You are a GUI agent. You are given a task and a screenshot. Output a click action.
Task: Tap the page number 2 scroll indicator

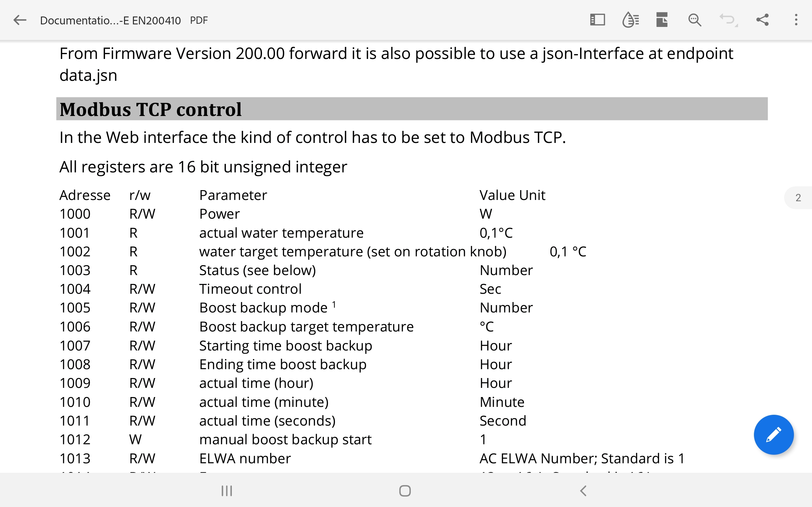click(798, 197)
